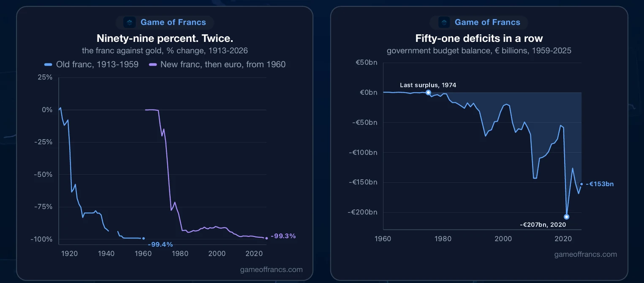Click the 1980 x-axis label on deficit chart
Screen dimensions: 644x283
tap(443, 239)
